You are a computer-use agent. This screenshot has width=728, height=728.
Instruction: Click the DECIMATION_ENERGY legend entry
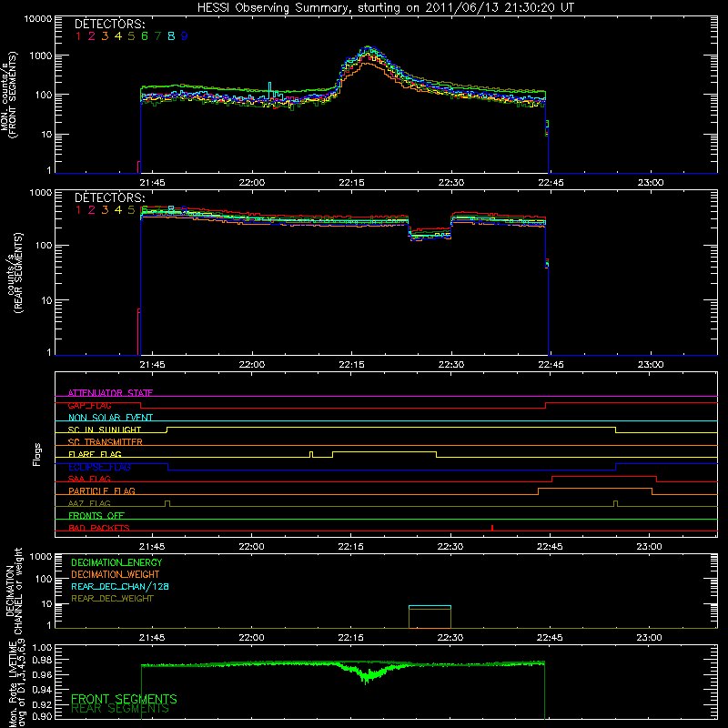[116, 562]
